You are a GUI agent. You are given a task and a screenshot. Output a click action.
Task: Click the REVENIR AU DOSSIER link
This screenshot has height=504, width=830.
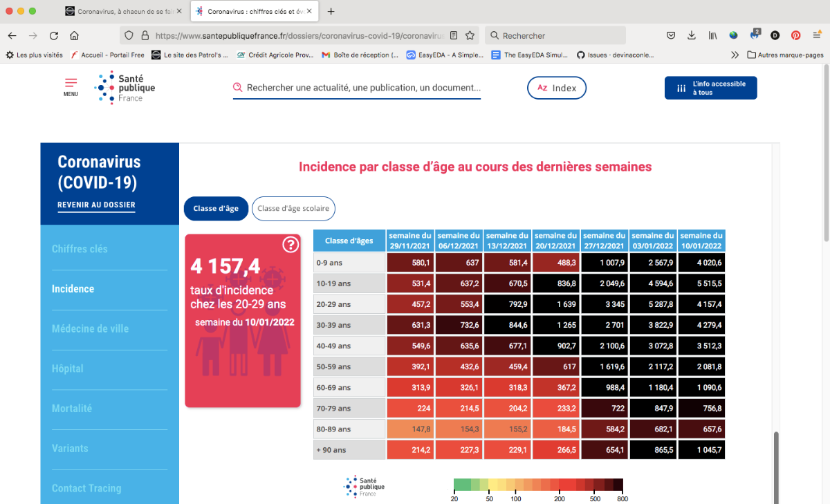click(96, 205)
